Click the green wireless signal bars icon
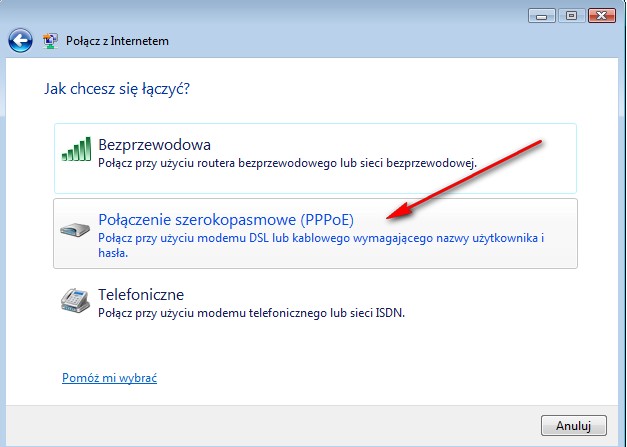The height and width of the screenshot is (447, 627). click(x=76, y=149)
